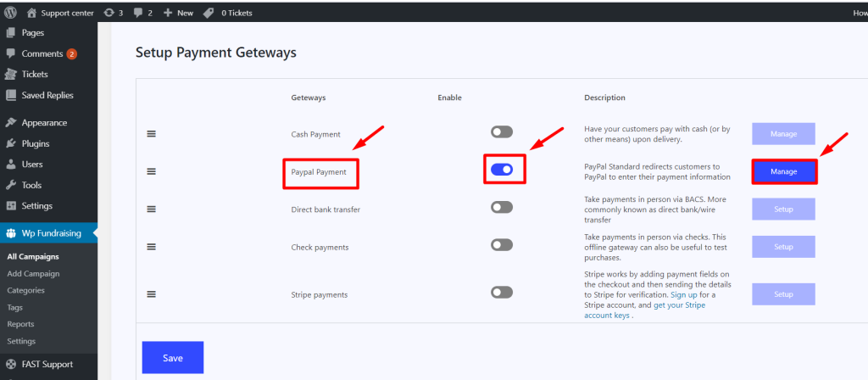
Task: Click Stripe payments row handle icon
Action: (151, 294)
